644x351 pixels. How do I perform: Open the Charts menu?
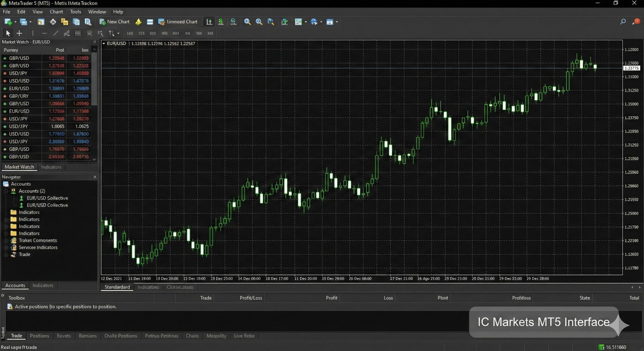tap(56, 12)
